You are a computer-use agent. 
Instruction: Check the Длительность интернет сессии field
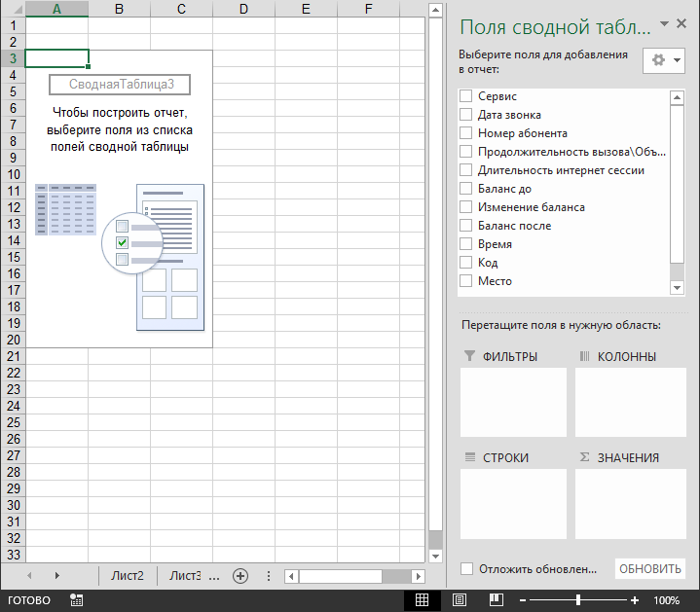pyautogui.click(x=465, y=170)
